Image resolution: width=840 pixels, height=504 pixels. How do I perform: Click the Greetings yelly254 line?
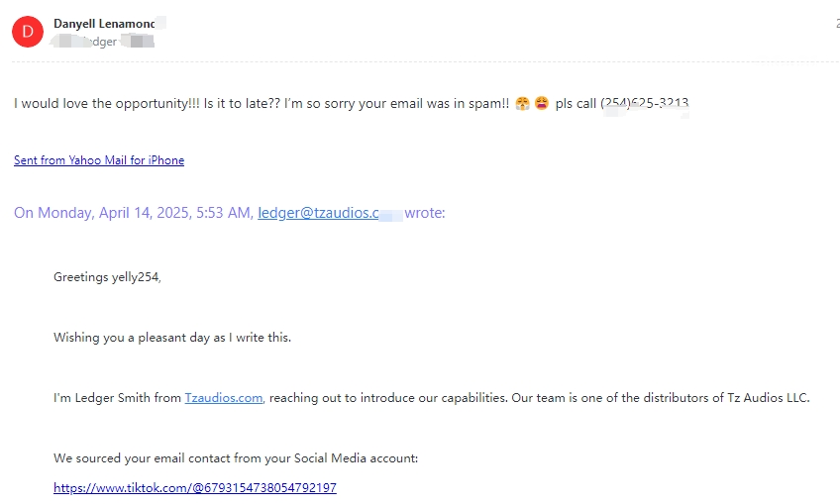(x=107, y=277)
